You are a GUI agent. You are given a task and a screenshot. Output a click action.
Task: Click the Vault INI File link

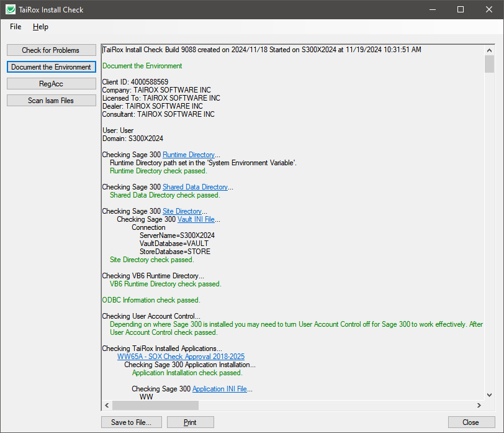click(196, 219)
